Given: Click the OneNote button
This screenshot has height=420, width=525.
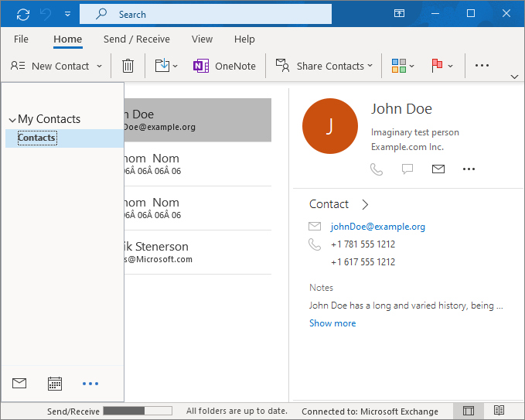Looking at the screenshot, I should pos(225,66).
